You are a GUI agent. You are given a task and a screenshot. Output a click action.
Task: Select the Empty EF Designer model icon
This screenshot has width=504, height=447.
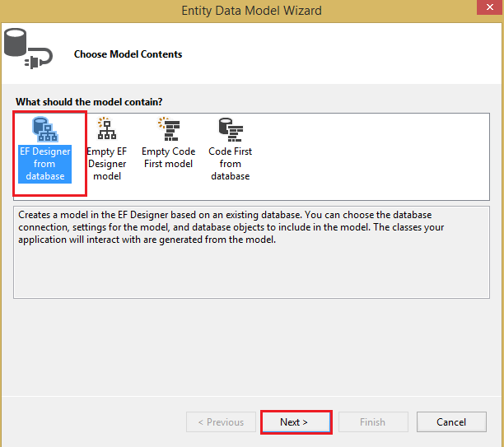coord(106,128)
